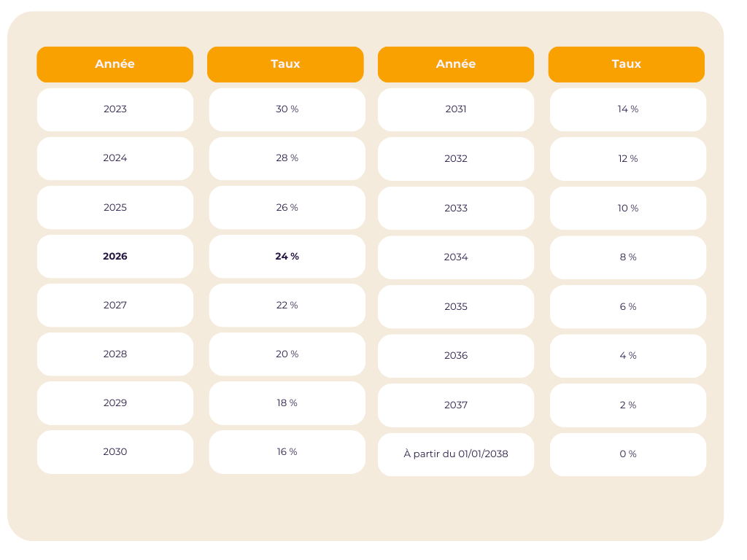Select the 2028 year cell
This screenshot has width=747, height=560.
115,354
